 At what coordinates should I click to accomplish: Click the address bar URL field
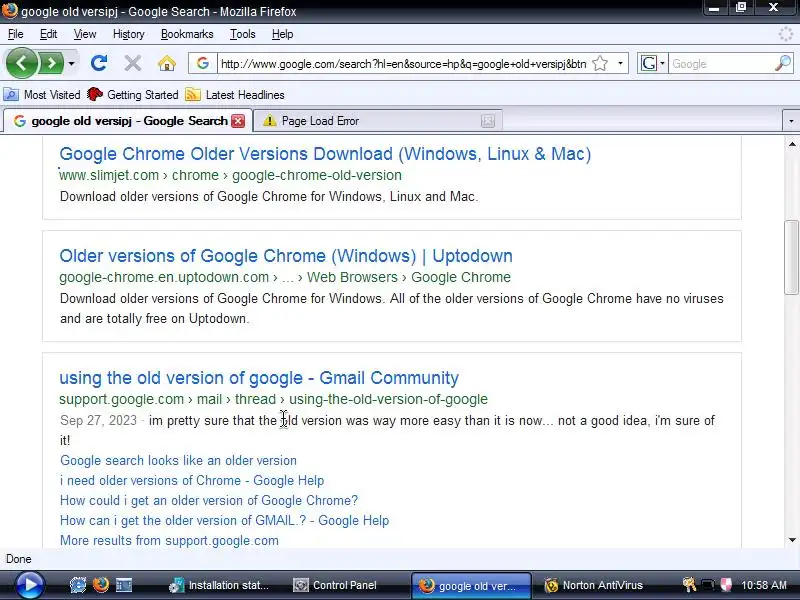pyautogui.click(x=403, y=64)
